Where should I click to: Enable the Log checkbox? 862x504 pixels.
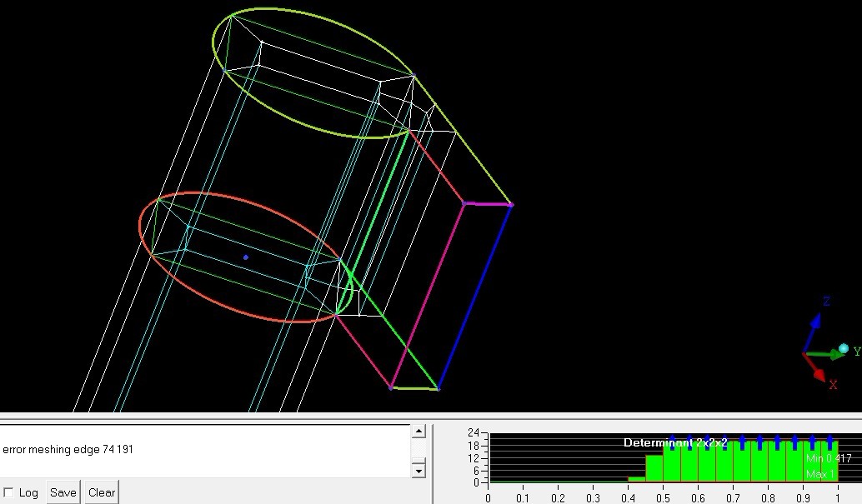tap(8, 492)
